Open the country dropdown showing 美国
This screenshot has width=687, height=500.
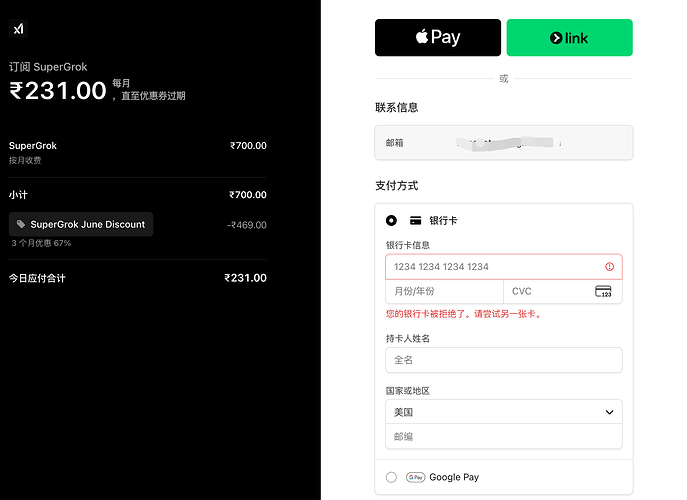[504, 412]
